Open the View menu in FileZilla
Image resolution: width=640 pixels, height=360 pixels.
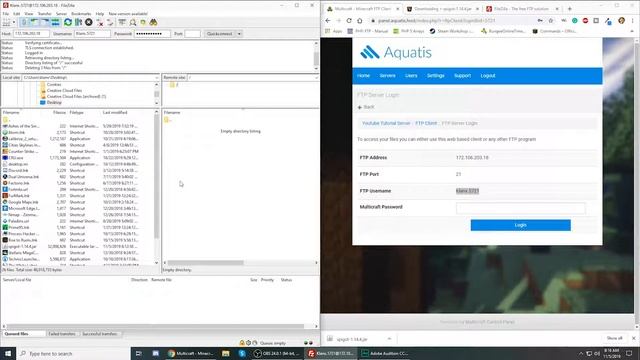pyautogui.click(x=29, y=14)
